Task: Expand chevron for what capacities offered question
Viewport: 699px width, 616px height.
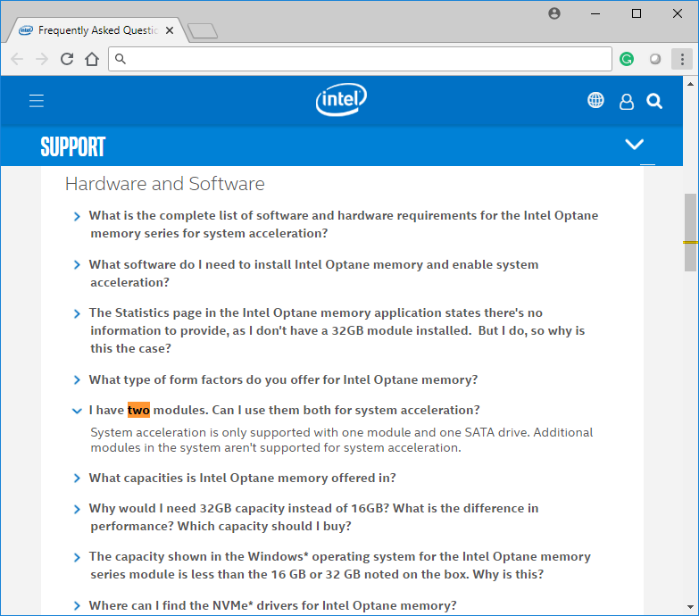Action: tap(77, 479)
